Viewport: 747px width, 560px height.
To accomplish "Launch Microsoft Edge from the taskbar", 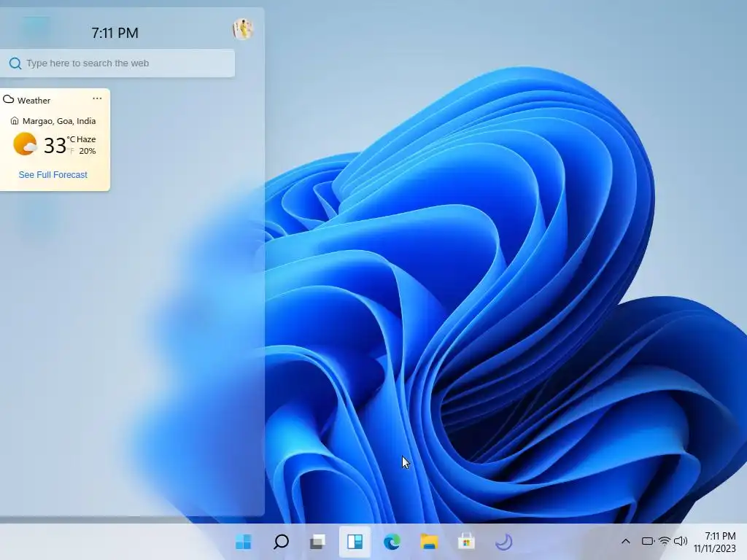I will 392,542.
